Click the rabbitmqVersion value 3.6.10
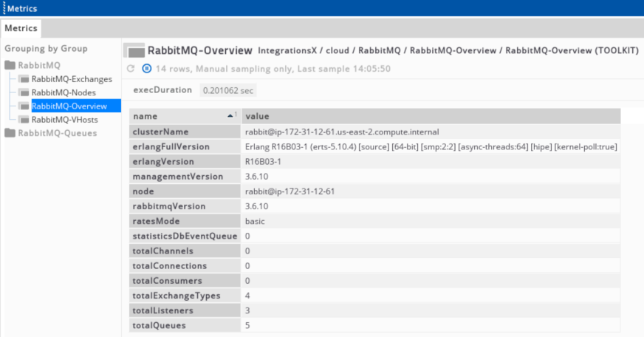Screen dimensions: 644x337 (257, 206)
